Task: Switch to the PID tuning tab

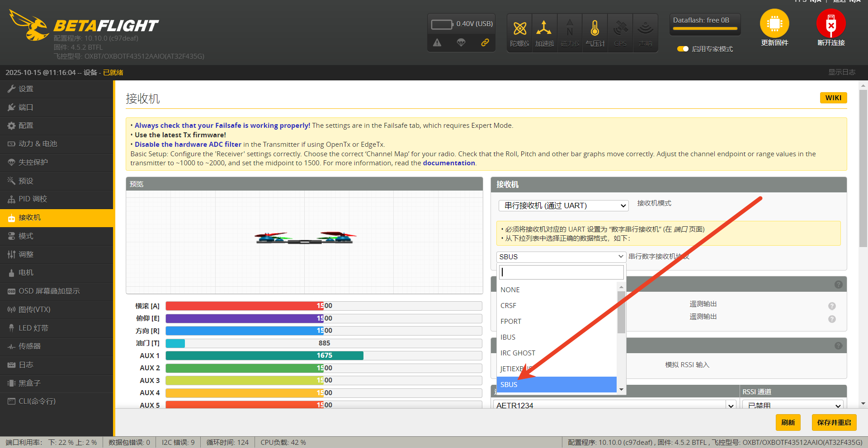Action: pyautogui.click(x=33, y=199)
